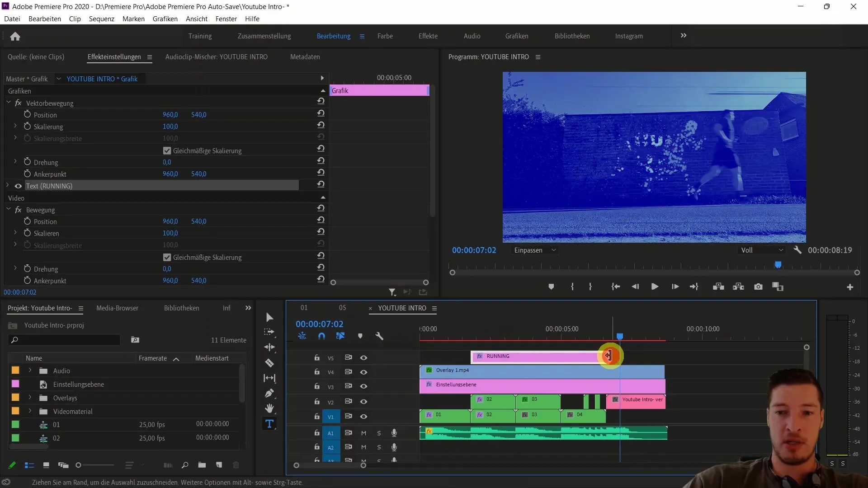868x488 pixels.
Task: Open Media-Browser tab
Action: point(117,308)
